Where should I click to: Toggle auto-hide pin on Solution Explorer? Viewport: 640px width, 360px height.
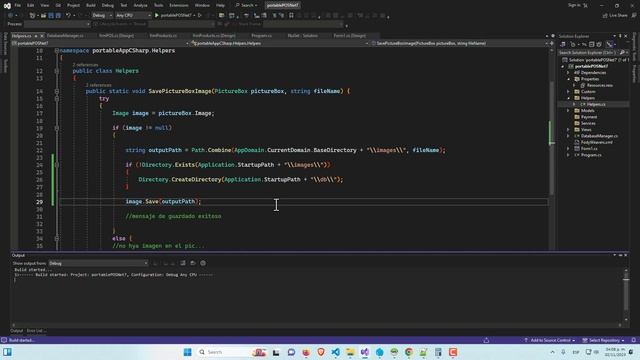tap(620, 36)
